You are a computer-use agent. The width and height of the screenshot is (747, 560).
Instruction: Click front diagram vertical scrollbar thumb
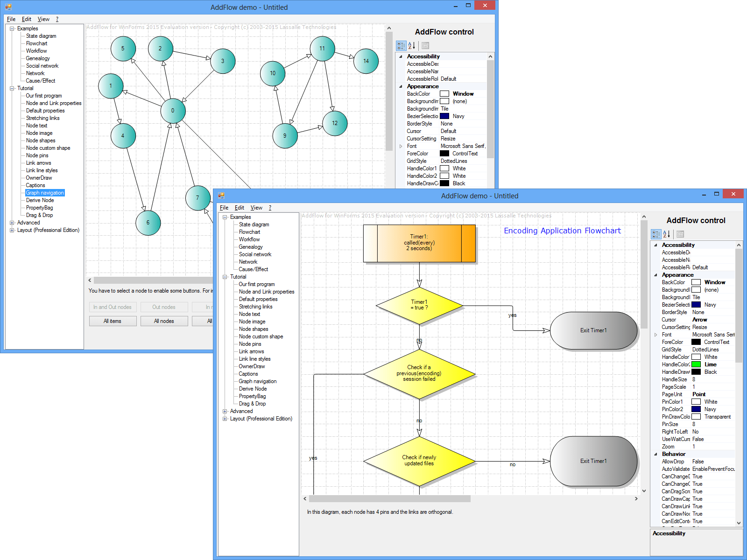tap(644, 273)
